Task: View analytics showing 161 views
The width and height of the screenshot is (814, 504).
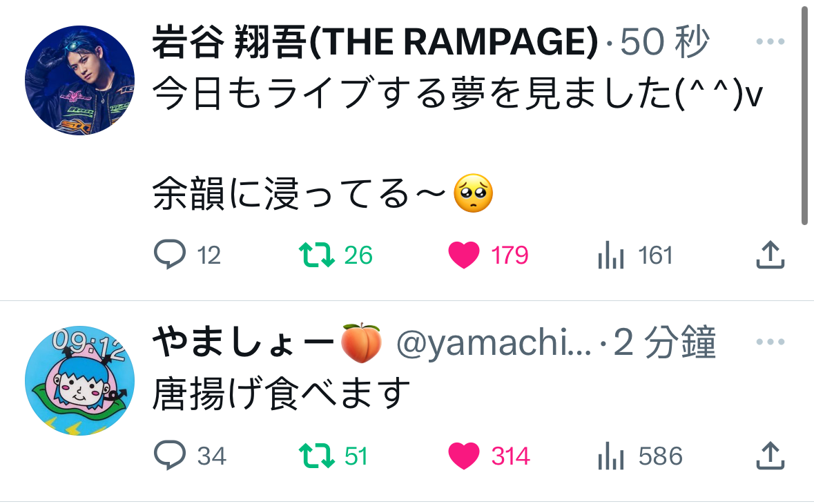Action: click(610, 255)
